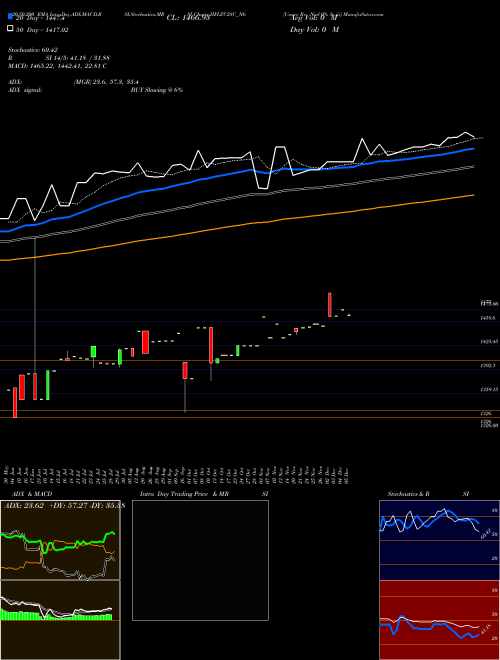
Task: Click the 'Stochastics & R' panel title
Action: tap(408, 494)
